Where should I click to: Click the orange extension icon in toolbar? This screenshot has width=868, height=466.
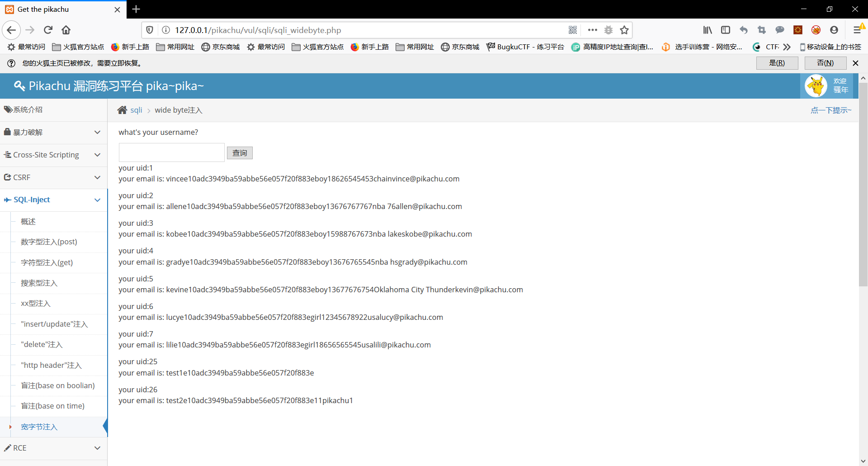coord(798,30)
